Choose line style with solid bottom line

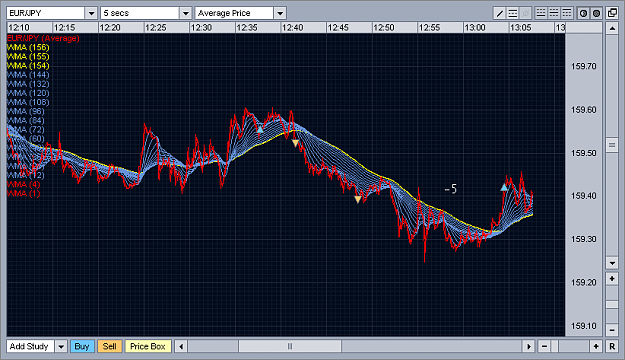[x=540, y=13]
